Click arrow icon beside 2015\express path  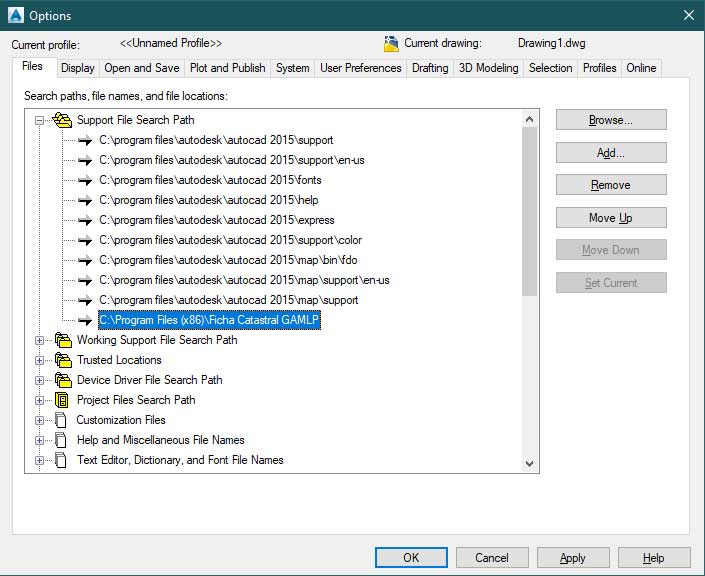85,220
